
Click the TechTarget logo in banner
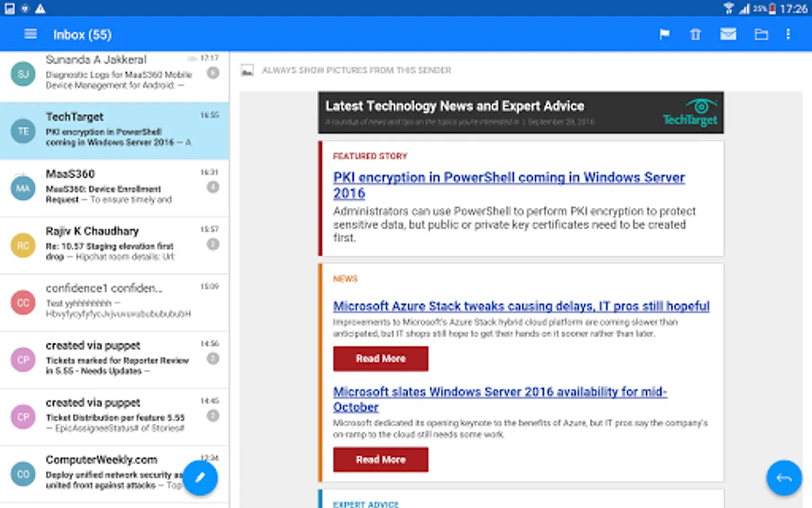click(690, 112)
